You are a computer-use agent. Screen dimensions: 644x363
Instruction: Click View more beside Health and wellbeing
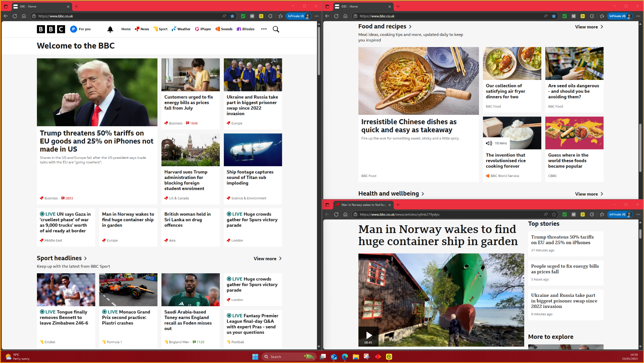589,194
